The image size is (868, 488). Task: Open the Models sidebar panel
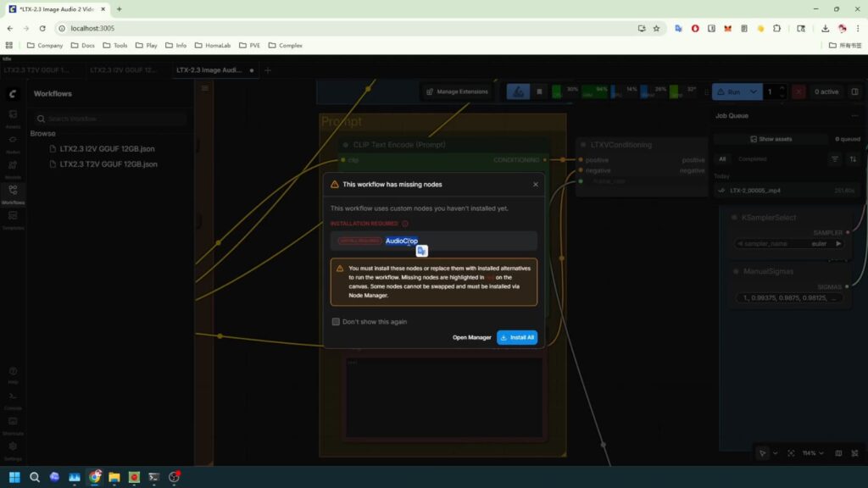click(x=13, y=168)
